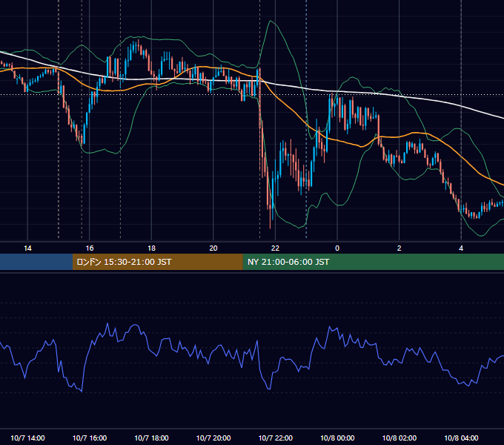
Task: Click the 18 hour label on price chart axis
Action: click(x=151, y=248)
